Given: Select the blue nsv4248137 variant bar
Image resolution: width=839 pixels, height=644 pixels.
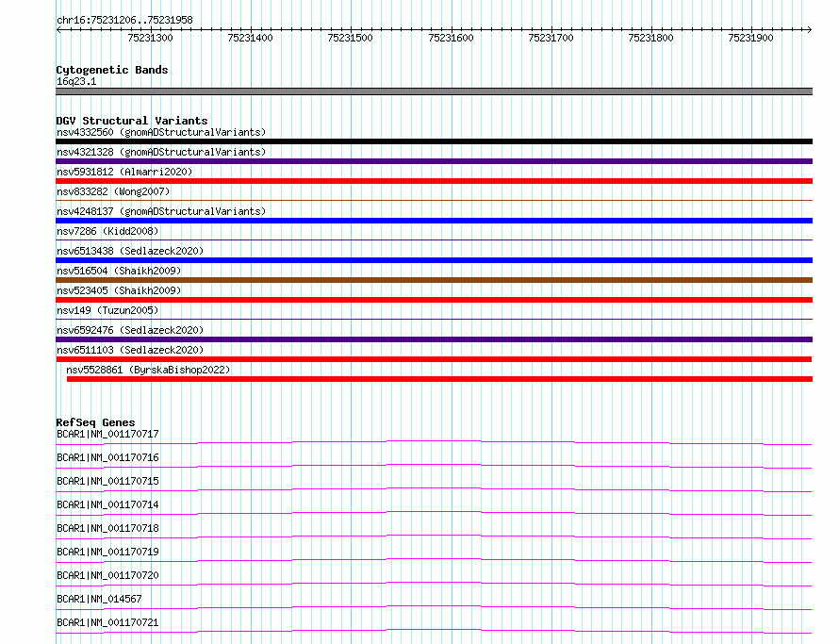Looking at the screenshot, I should point(434,221).
